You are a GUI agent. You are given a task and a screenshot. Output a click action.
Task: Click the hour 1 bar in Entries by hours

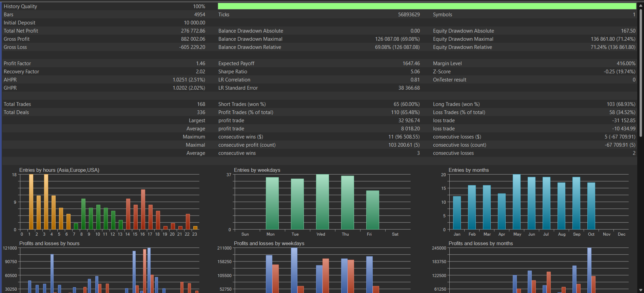(31, 202)
